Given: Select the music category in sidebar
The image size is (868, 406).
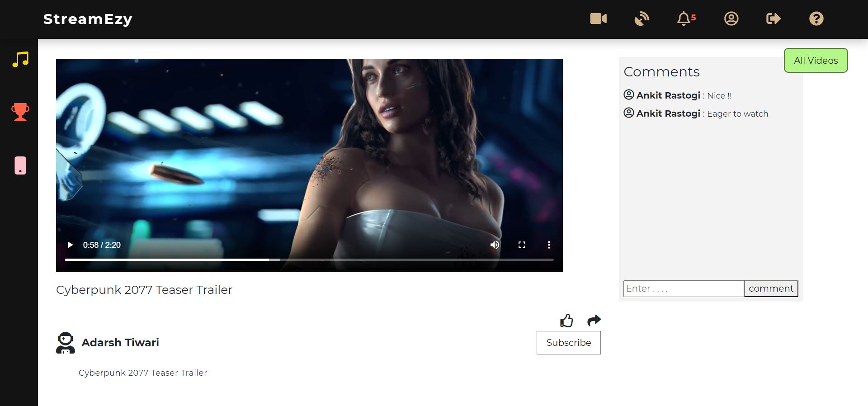Looking at the screenshot, I should click(x=20, y=59).
